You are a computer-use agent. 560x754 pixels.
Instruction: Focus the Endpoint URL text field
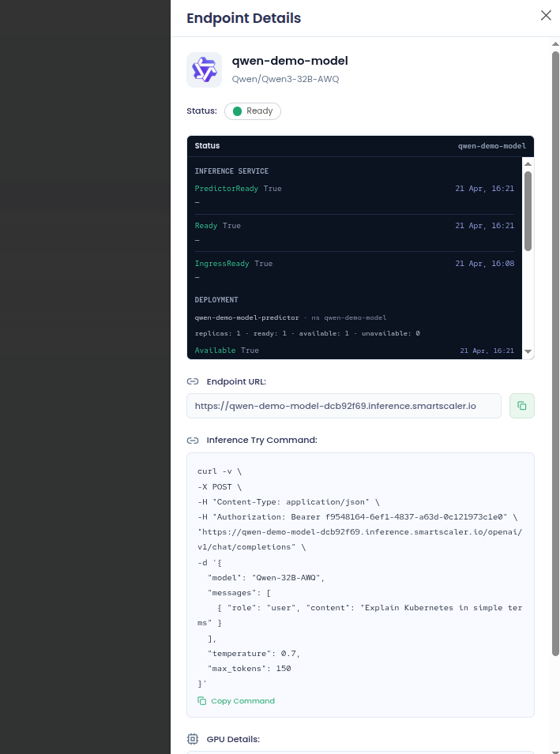[x=344, y=406]
